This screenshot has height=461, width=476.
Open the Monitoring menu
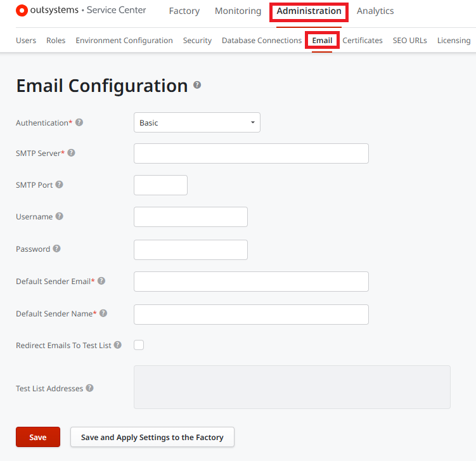point(238,11)
